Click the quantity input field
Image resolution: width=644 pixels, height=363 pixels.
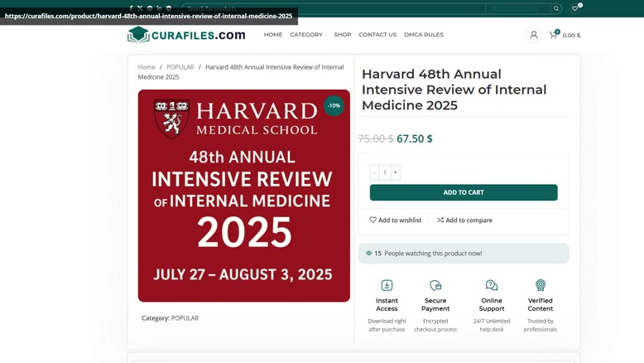pyautogui.click(x=385, y=172)
